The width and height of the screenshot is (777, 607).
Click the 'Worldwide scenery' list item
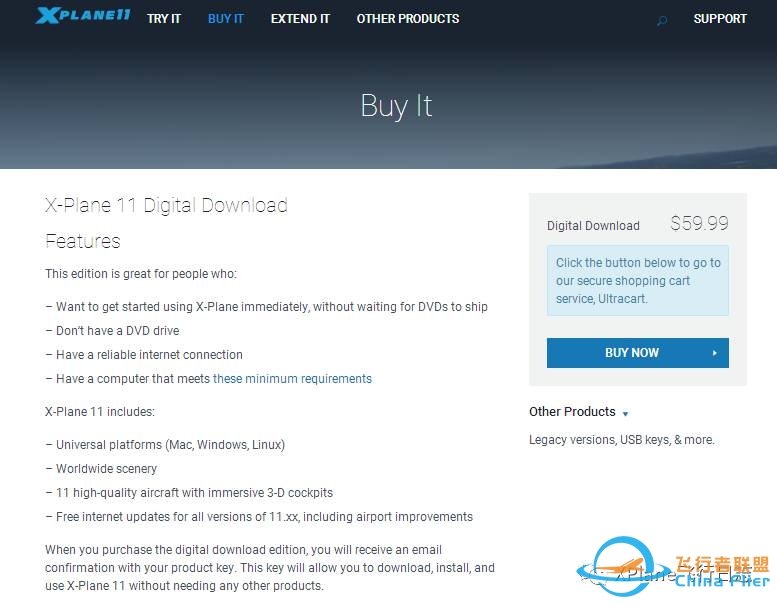(101, 469)
